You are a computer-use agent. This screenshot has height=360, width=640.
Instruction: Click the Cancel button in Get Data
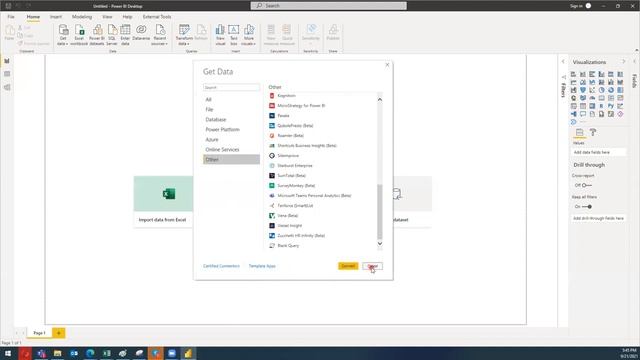[x=373, y=266]
